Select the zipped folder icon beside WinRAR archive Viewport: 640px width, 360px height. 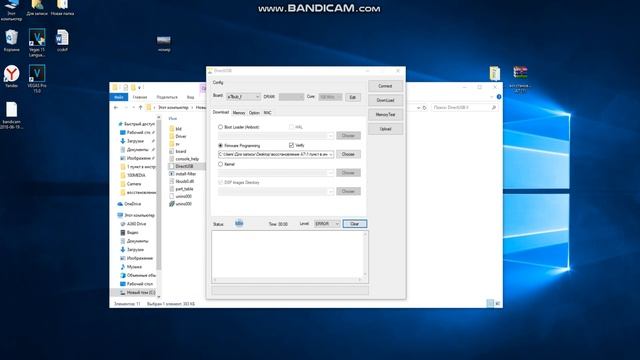495,73
